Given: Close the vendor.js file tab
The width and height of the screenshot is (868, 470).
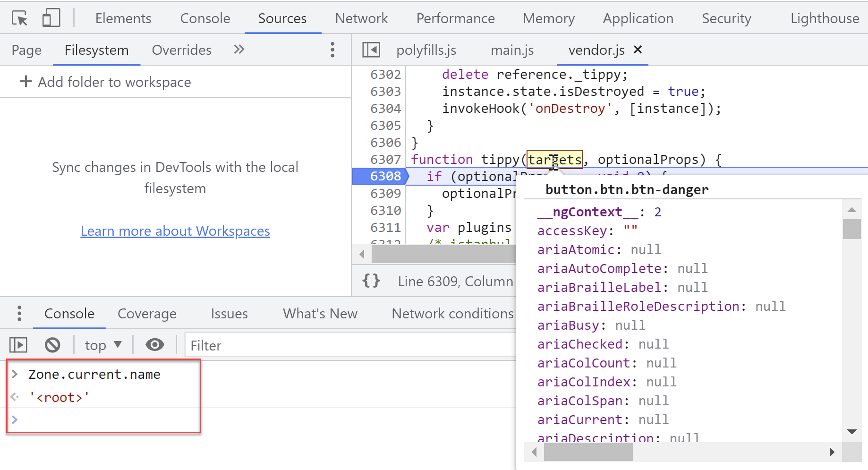Looking at the screenshot, I should (x=638, y=50).
